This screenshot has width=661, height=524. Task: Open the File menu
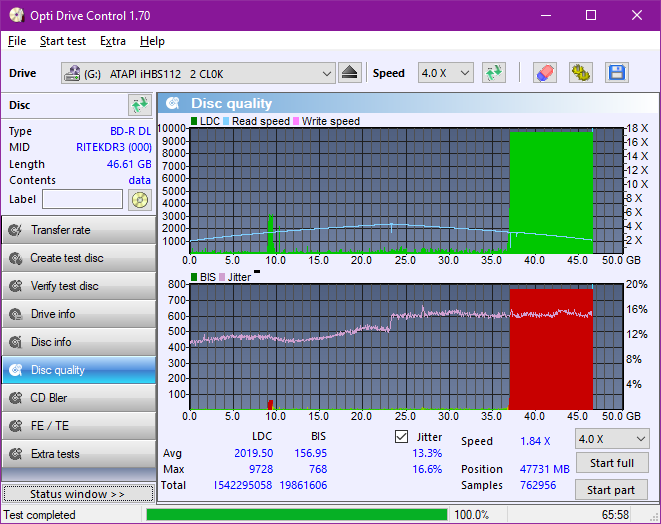click(x=17, y=41)
